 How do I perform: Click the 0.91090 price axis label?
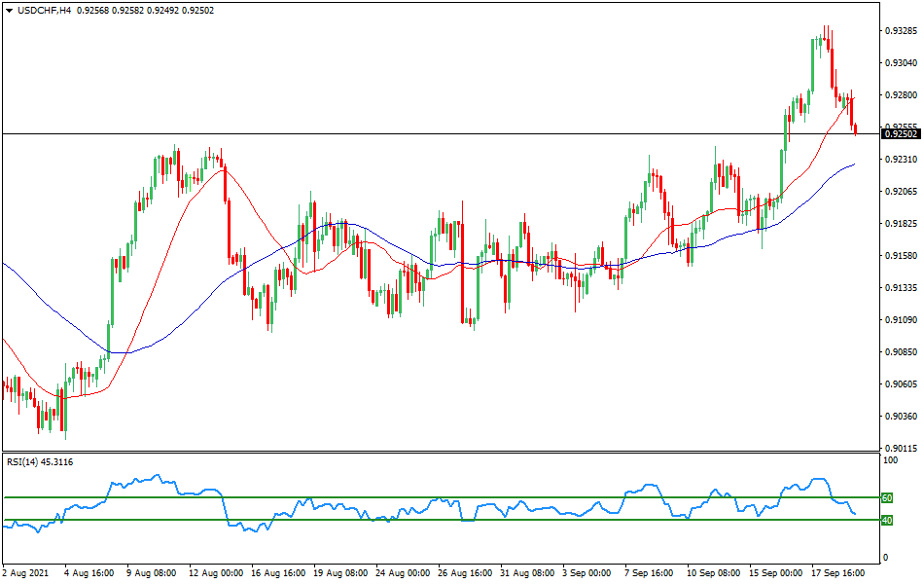click(x=901, y=320)
